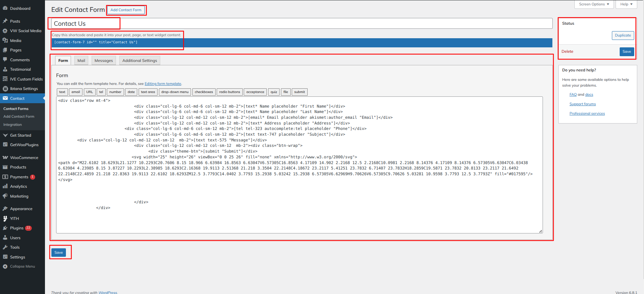Switch to the Mail tab
Screen dimensions: 644x294
pos(81,61)
